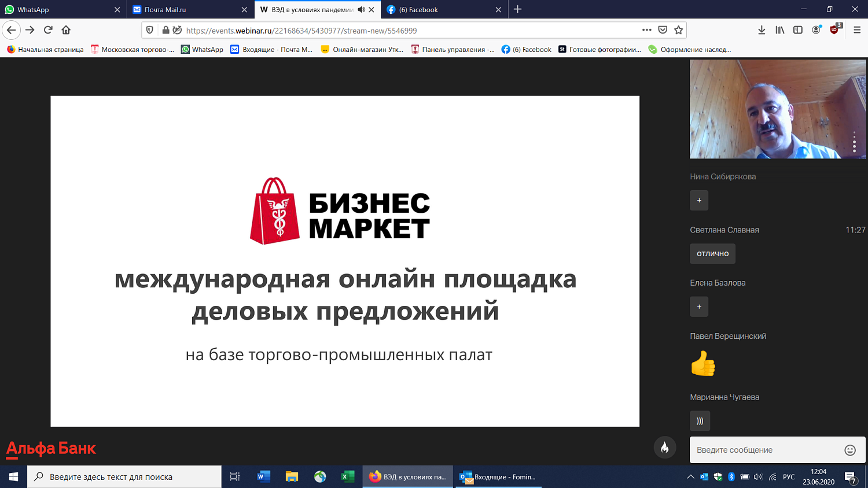Click the отлично chat message
868x488 pixels.
pyautogui.click(x=712, y=254)
